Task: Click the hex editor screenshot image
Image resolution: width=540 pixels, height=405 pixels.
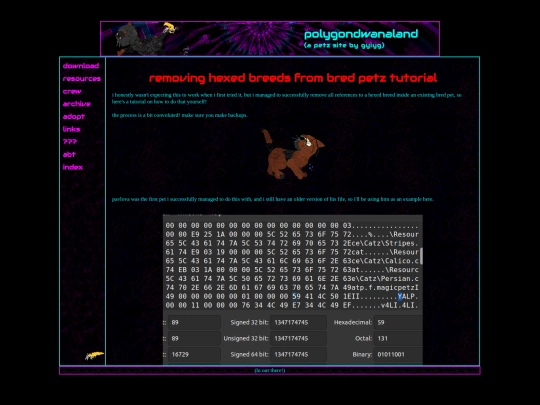Action: (293, 289)
